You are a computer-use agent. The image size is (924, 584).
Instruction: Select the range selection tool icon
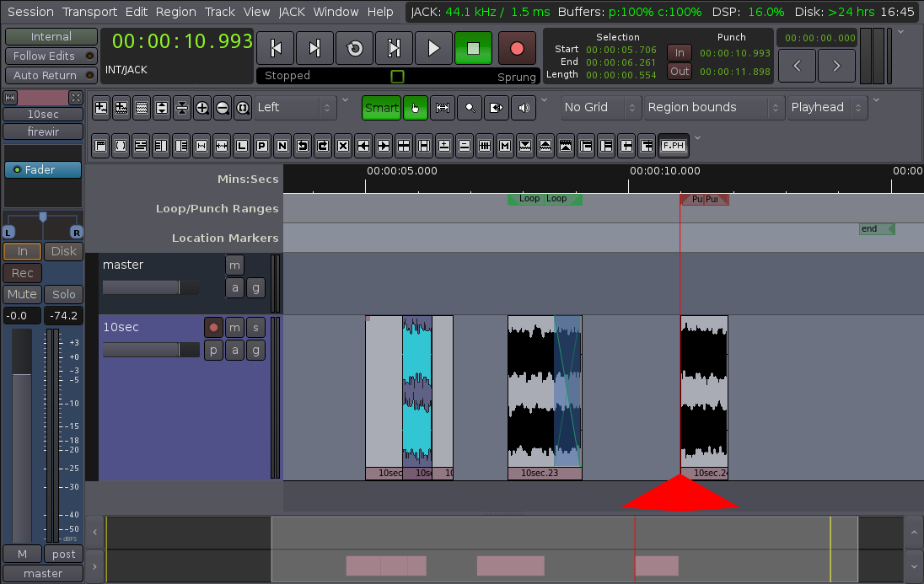443,108
